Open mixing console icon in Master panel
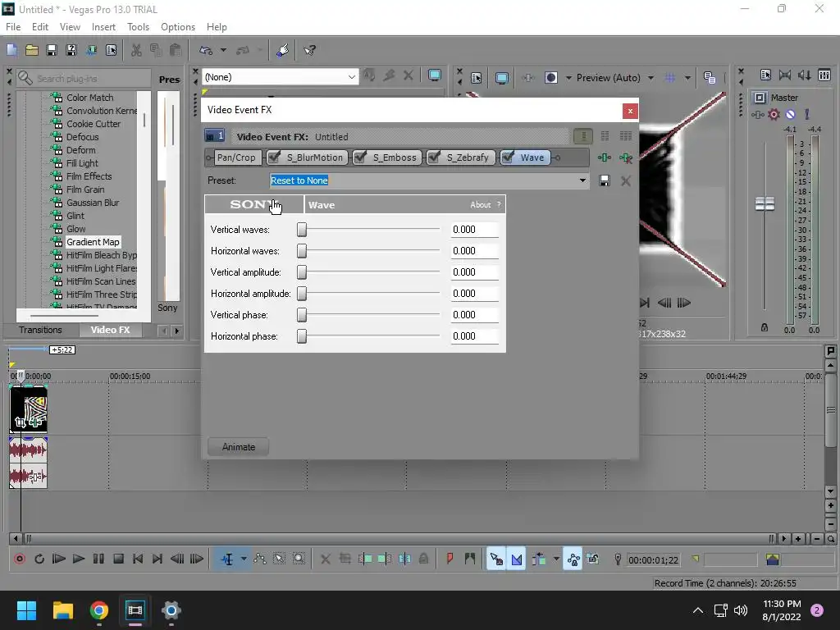840x630 pixels. [824, 75]
